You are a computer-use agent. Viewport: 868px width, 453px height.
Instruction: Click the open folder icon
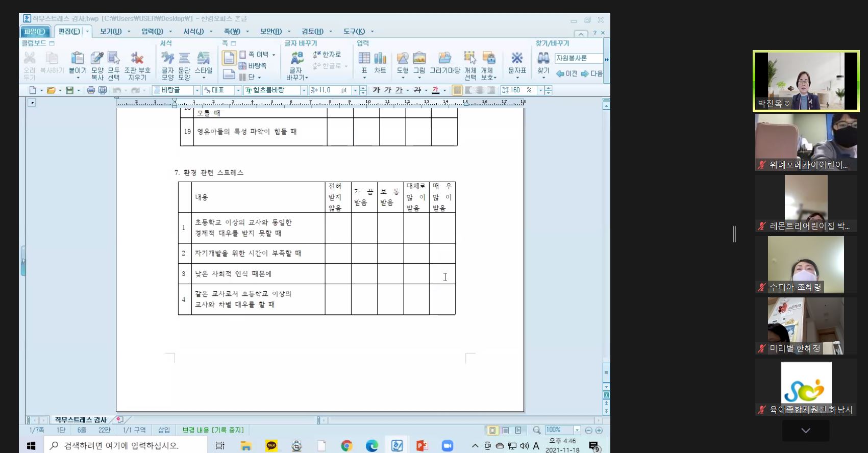pos(51,90)
